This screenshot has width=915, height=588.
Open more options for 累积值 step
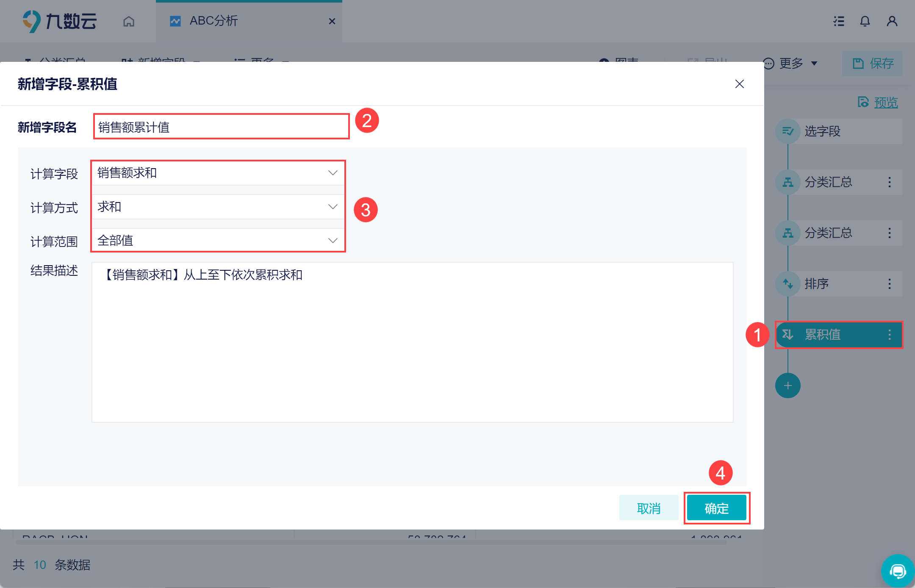tap(889, 335)
